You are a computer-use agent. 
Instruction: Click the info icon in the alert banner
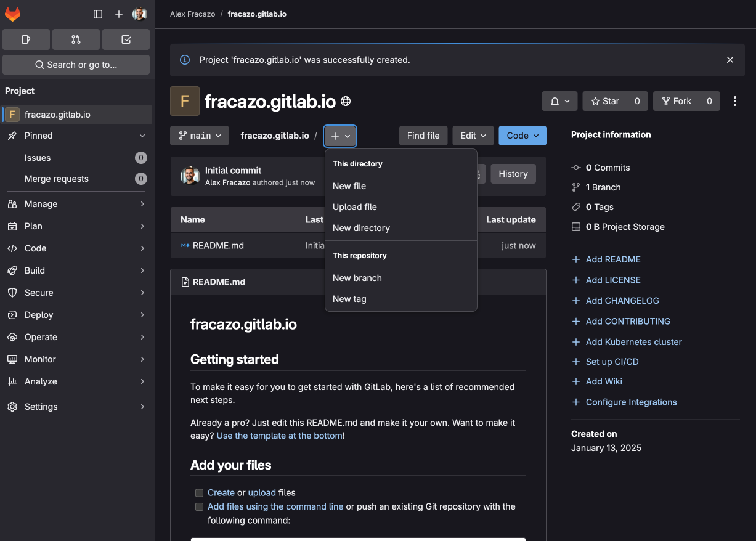point(184,60)
